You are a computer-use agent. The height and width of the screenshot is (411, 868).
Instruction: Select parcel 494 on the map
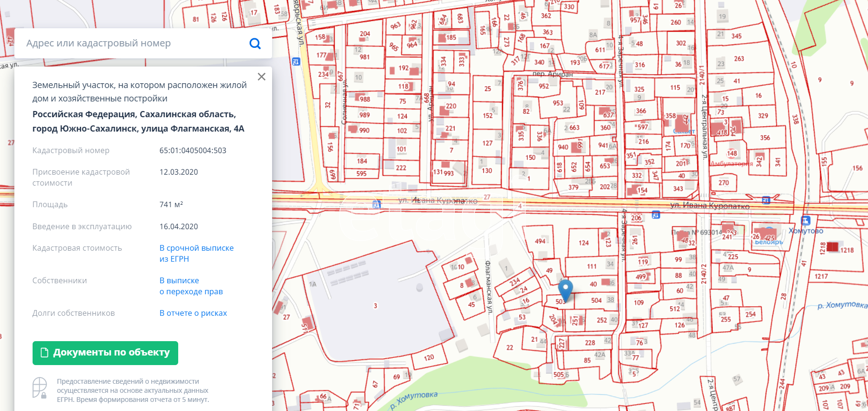point(540,241)
